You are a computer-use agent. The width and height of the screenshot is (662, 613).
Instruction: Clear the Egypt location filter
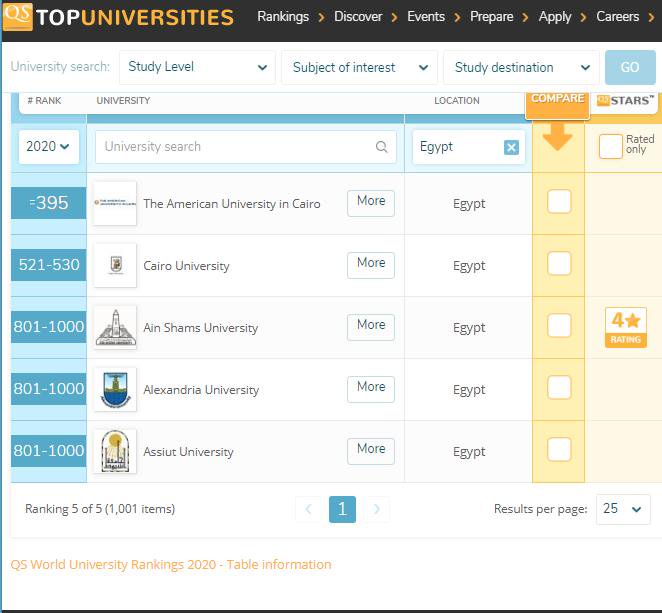[511, 147]
